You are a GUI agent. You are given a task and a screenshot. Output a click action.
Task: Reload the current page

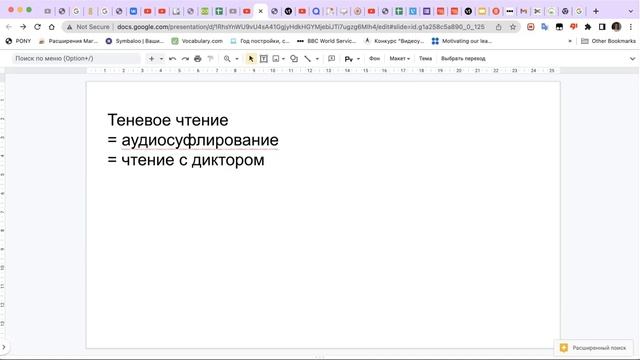[x=37, y=27]
